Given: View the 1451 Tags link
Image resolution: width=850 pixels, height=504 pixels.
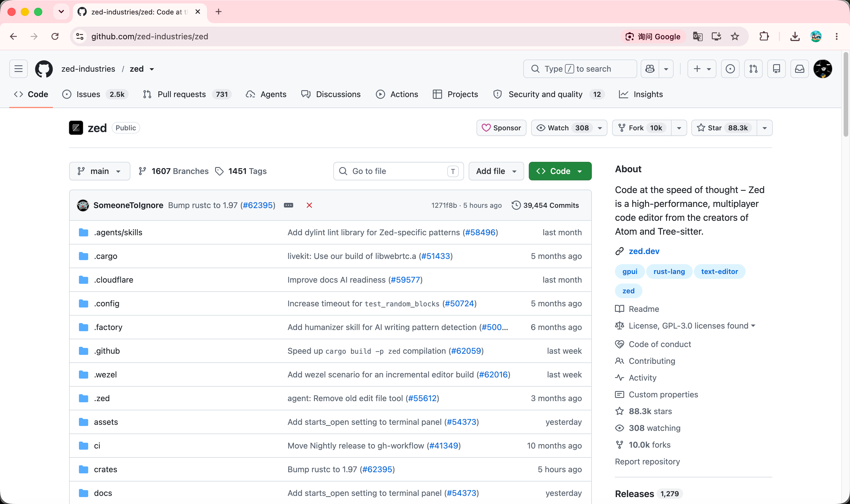Looking at the screenshot, I should coord(241,171).
